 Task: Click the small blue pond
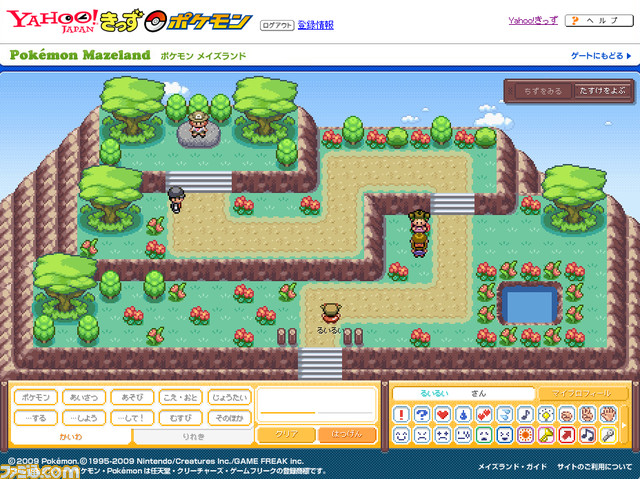[529, 305]
